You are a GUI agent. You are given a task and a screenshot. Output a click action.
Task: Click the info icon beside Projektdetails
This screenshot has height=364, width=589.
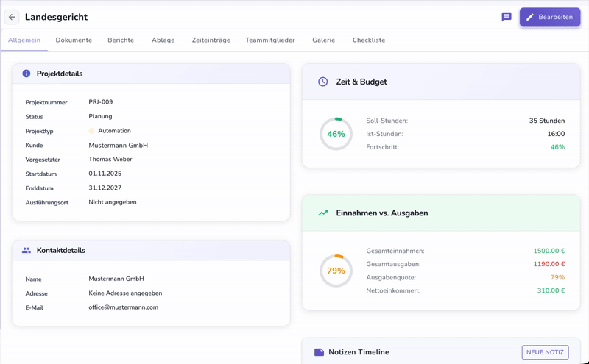(27, 74)
